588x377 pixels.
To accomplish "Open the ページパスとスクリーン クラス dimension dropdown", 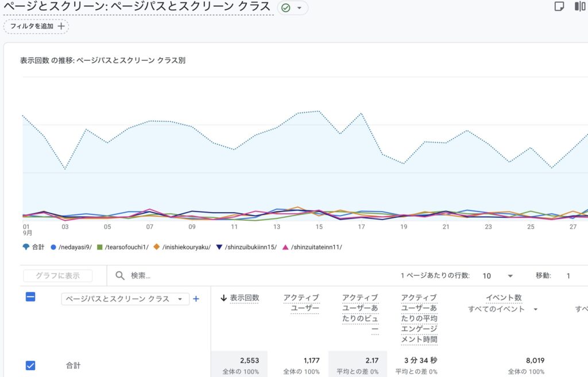I will (125, 299).
